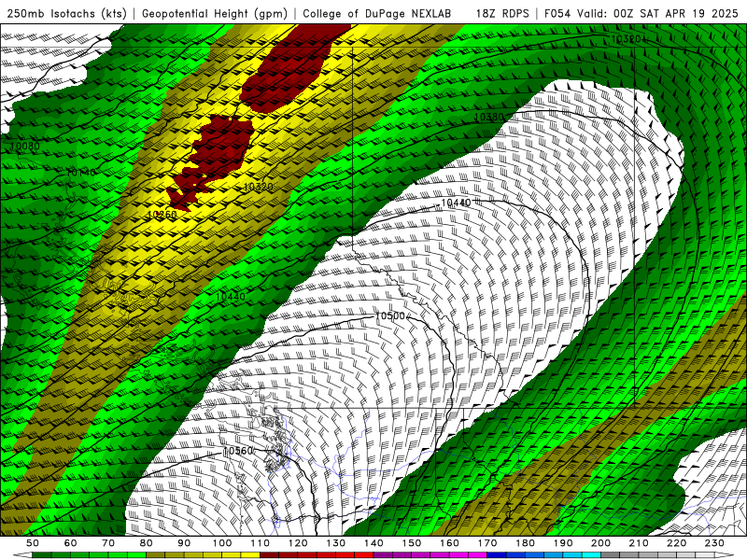The height and width of the screenshot is (560, 747).
Task: Click the 60 value on the color scale
Action: coord(70,543)
